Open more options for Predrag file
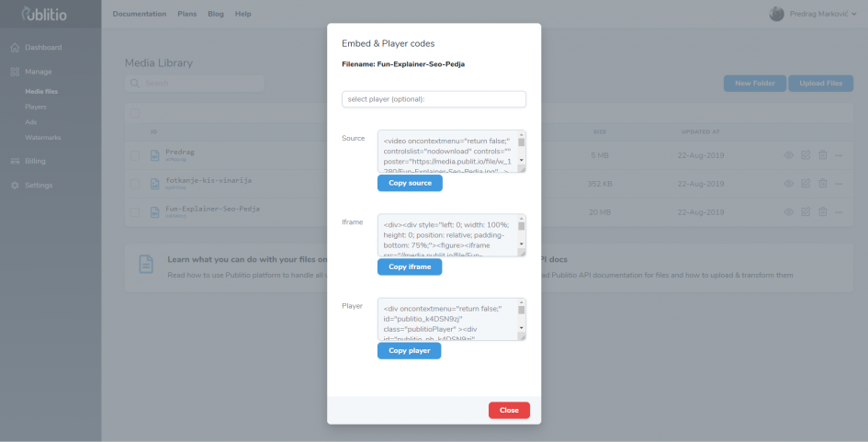 pyautogui.click(x=839, y=155)
